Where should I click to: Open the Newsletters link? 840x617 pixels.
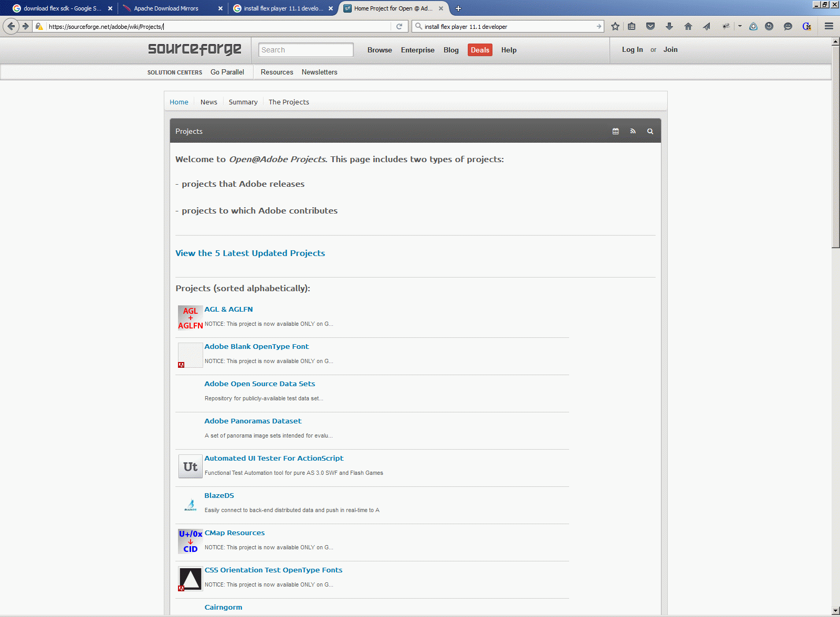coord(320,72)
